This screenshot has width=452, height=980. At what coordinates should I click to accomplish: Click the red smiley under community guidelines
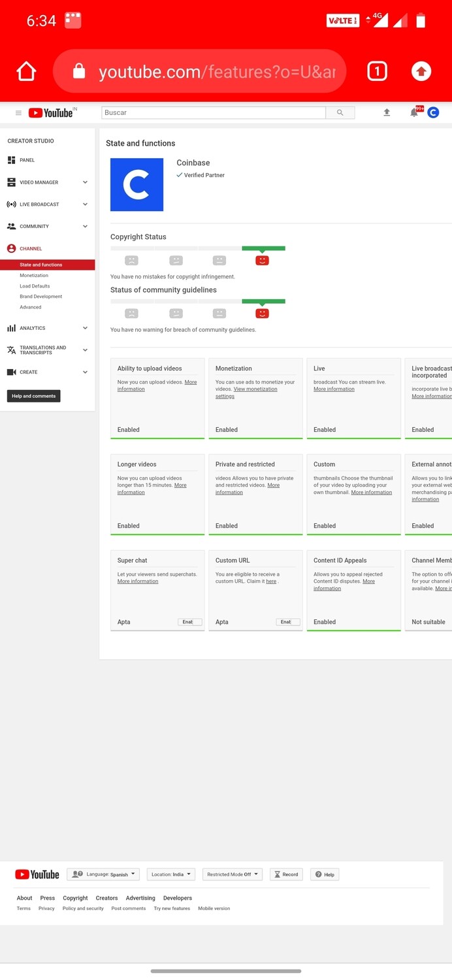262,313
